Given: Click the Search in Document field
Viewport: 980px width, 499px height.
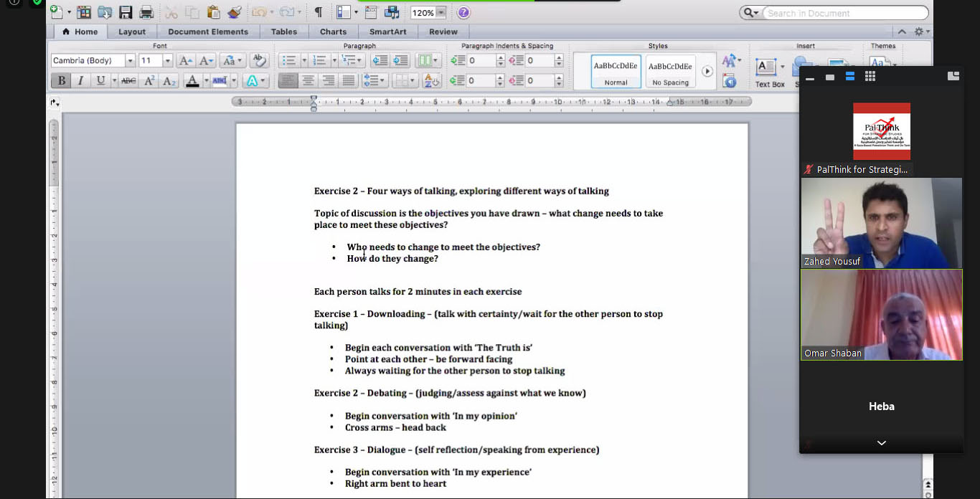Looking at the screenshot, I should click(843, 13).
